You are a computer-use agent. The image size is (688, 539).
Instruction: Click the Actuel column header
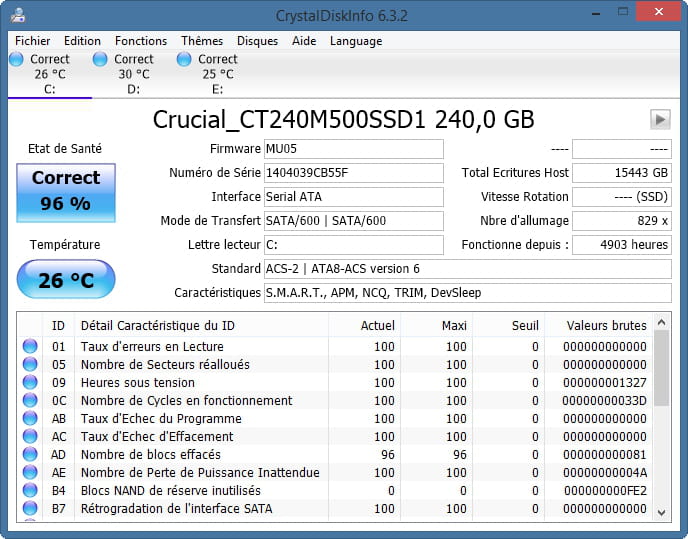364,325
